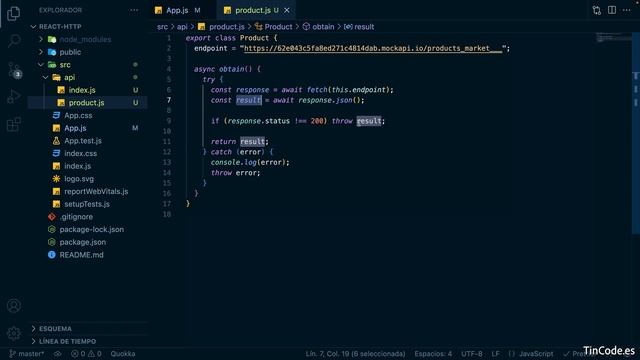Open the Search view in activity bar
The height and width of the screenshot is (360, 640).
click(x=14, y=41)
